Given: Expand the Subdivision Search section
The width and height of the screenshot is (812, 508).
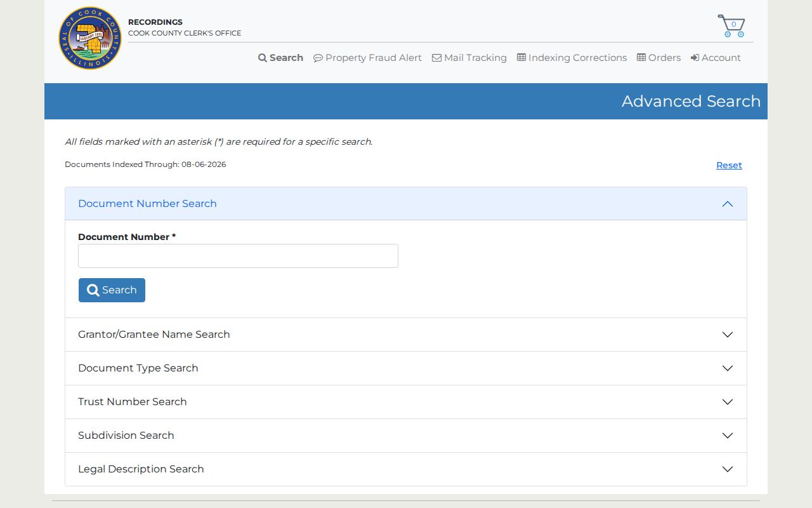Looking at the screenshot, I should [406, 436].
